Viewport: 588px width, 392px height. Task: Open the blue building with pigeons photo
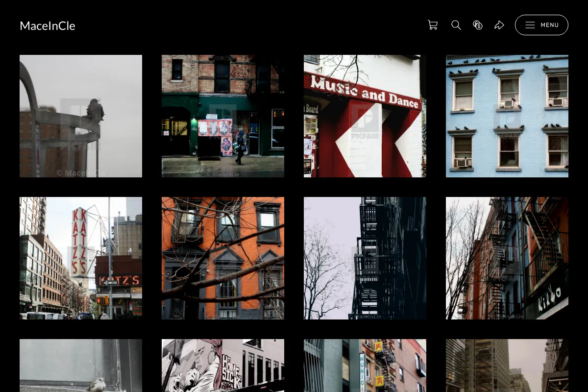pos(507,116)
